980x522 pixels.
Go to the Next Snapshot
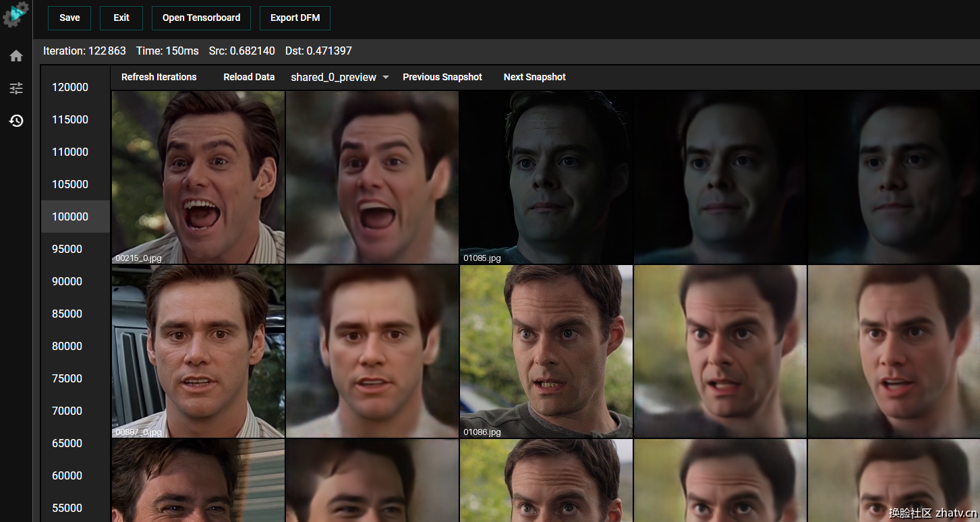(x=535, y=77)
